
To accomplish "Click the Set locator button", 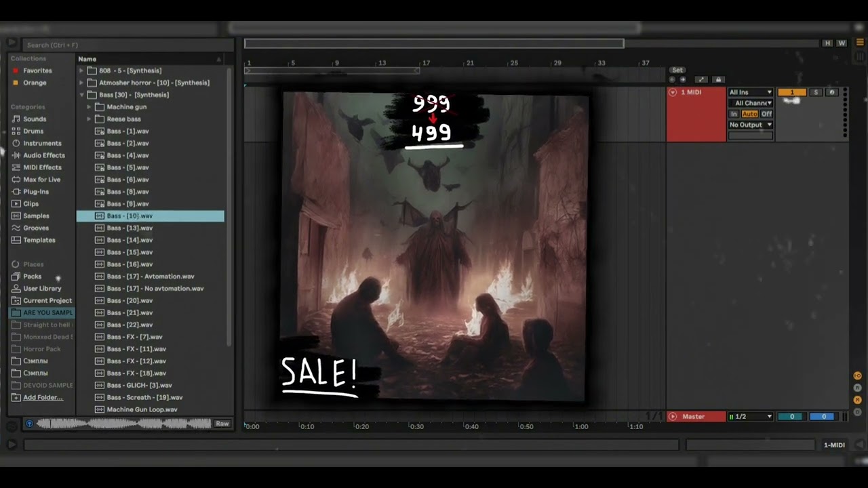I will tap(677, 70).
